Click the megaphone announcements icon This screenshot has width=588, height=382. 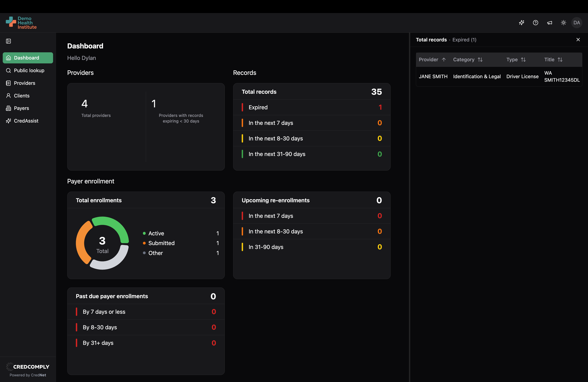pos(549,23)
